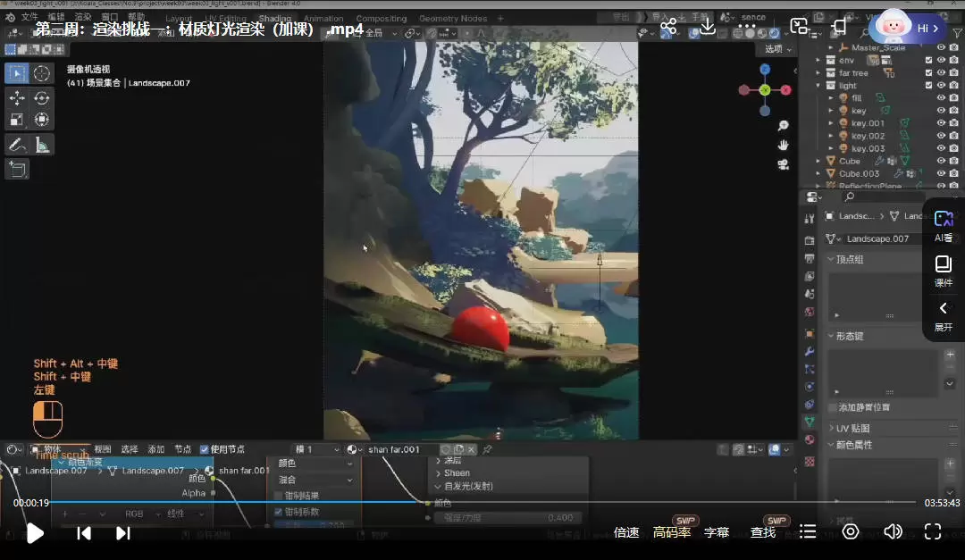
Task: Toggle the camera view icon in viewport
Action: click(783, 164)
